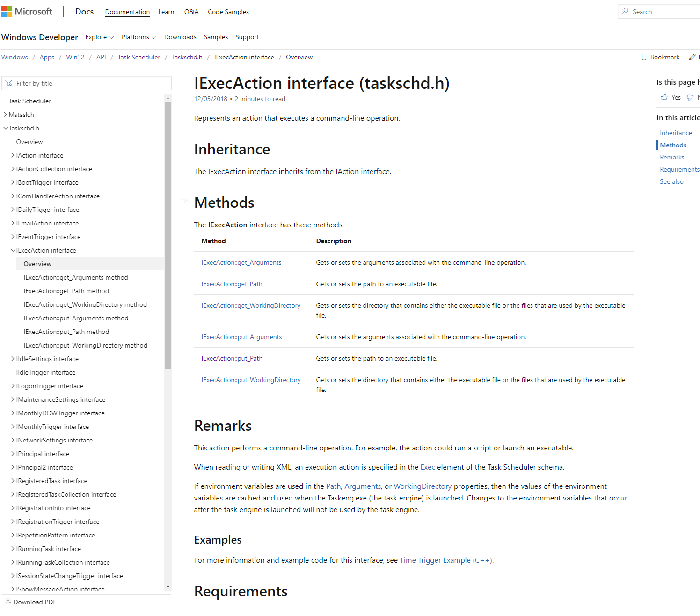Viewport: 700px width, 616px height.
Task: Open IExecAction::put_Path table link
Action: (x=232, y=358)
